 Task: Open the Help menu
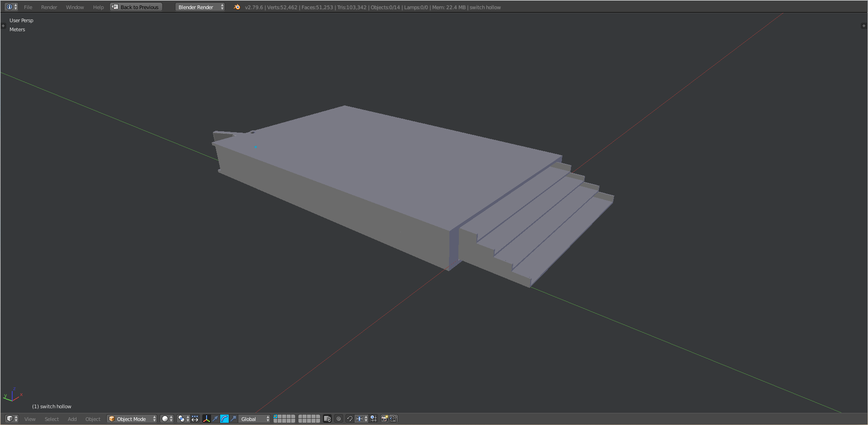click(98, 7)
